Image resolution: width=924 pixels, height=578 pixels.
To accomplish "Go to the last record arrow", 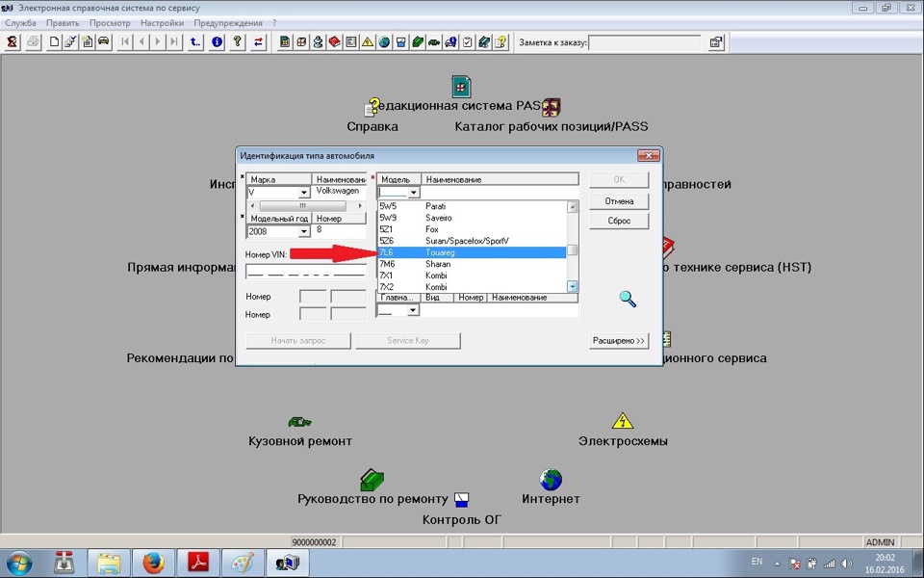I will (174, 41).
